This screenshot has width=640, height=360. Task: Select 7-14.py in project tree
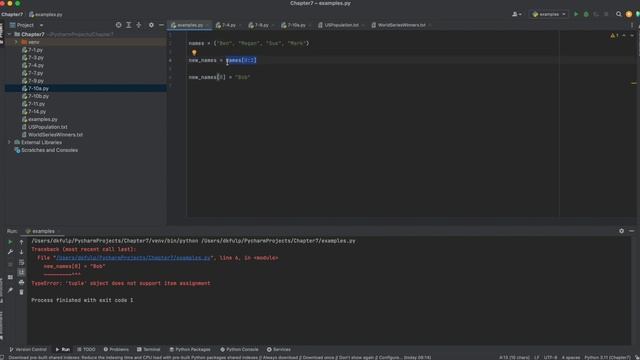tap(37, 111)
